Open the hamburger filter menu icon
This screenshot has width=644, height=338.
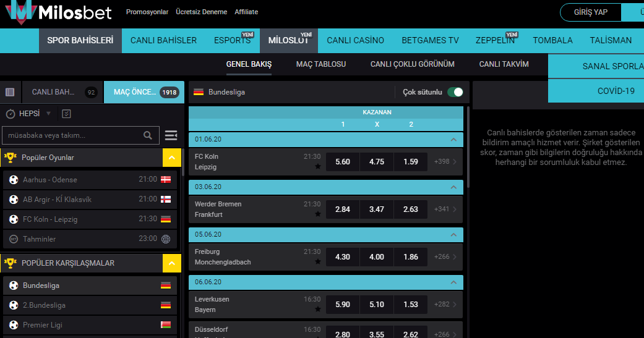coord(171,135)
